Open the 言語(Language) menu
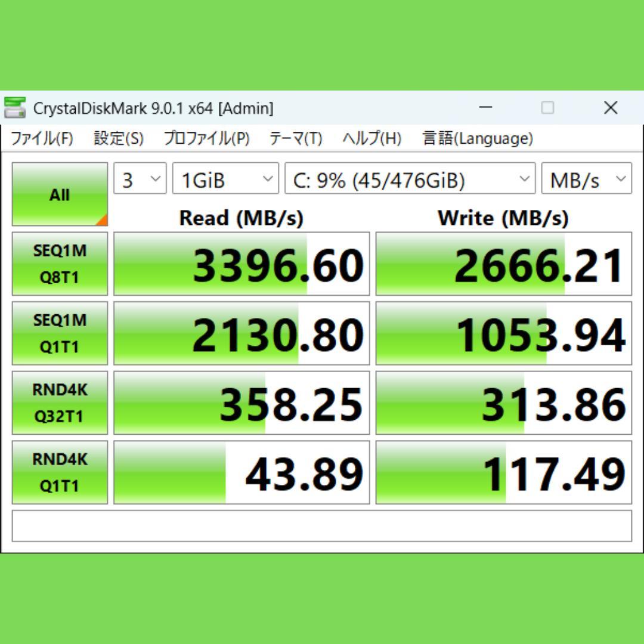Viewport: 644px width, 644px height. 476,138
